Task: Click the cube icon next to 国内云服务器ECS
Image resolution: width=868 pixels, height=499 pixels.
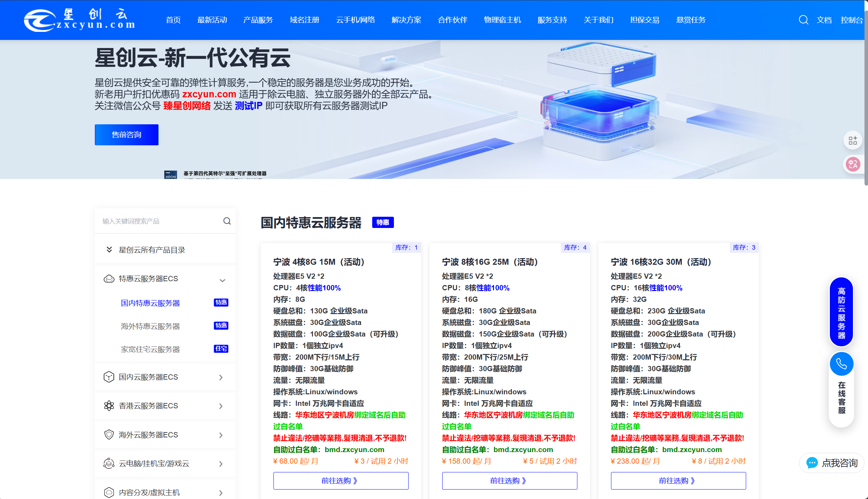Action: coord(109,377)
